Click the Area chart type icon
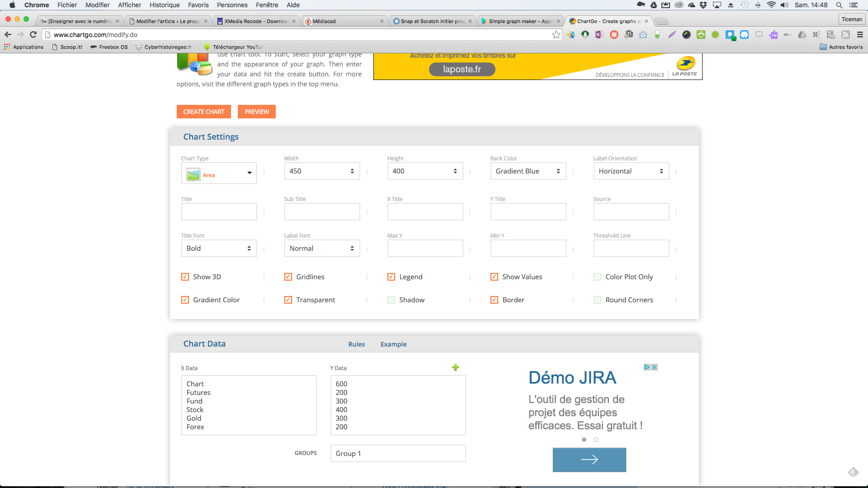 click(x=192, y=174)
